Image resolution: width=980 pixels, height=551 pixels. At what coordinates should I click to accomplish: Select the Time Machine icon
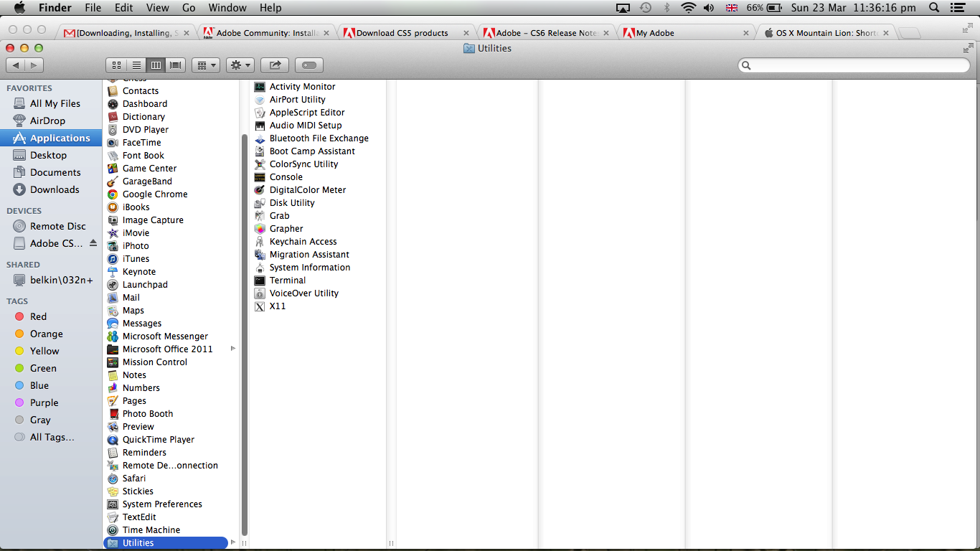pyautogui.click(x=113, y=530)
